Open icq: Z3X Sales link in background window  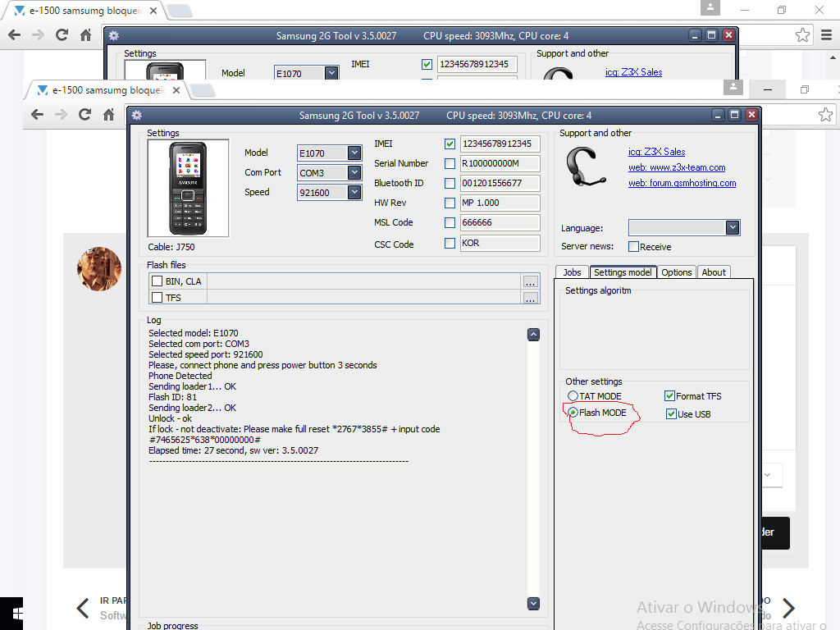click(x=634, y=72)
